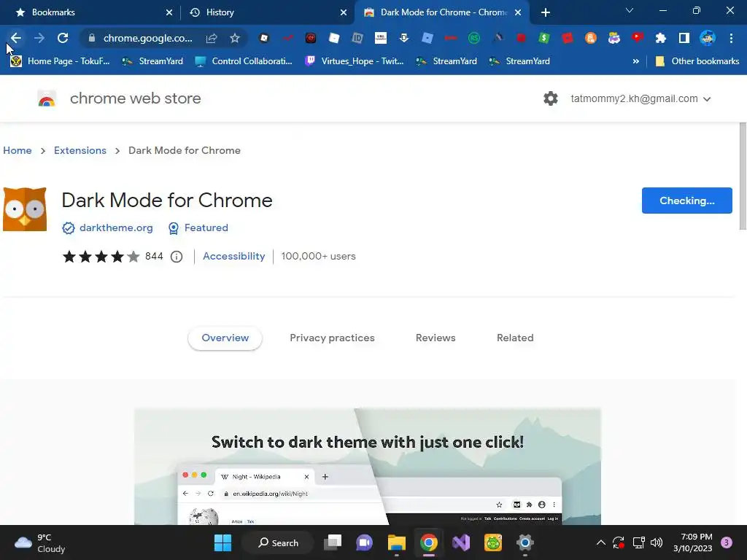Click the dark theme promo screenshot
The width and height of the screenshot is (747, 560).
coord(368,467)
